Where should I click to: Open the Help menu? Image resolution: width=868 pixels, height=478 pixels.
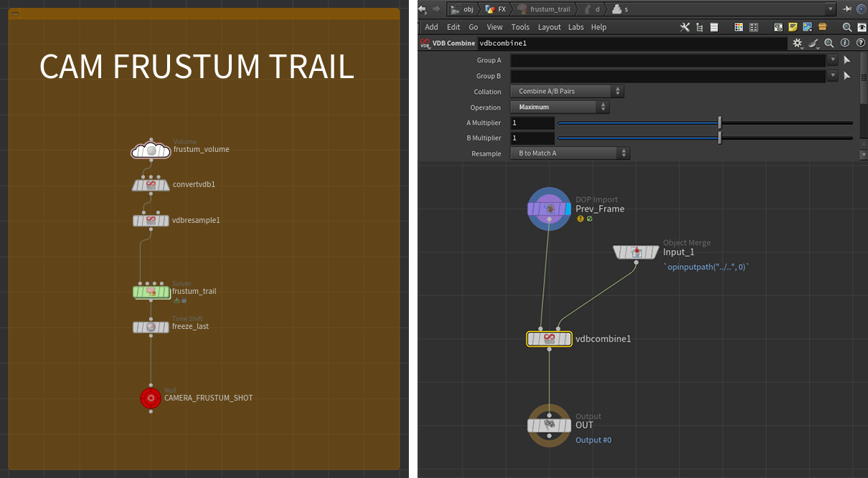pyautogui.click(x=598, y=27)
